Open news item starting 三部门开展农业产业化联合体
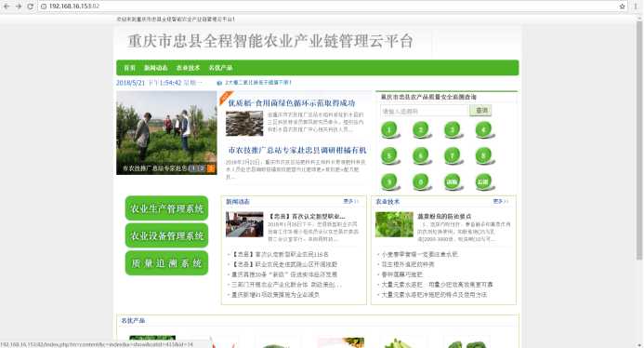 pos(286,284)
